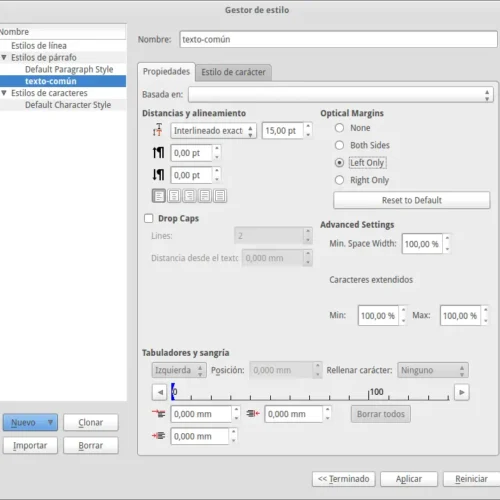Select justified align paragraph icon
This screenshot has width=500, height=500.
205,196
